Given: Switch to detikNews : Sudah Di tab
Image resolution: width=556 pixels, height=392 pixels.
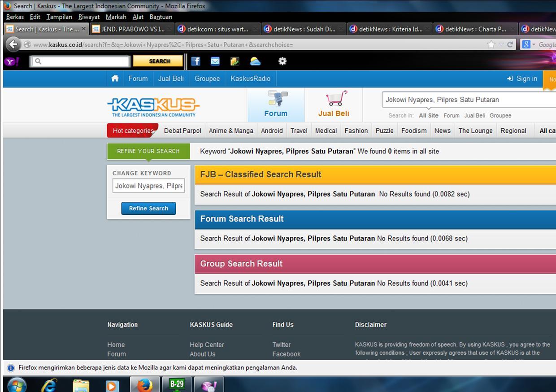Looking at the screenshot, I should point(304,29).
